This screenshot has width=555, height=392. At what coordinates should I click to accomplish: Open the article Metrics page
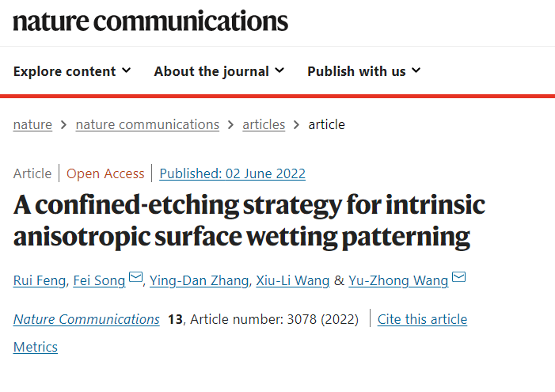pos(36,347)
